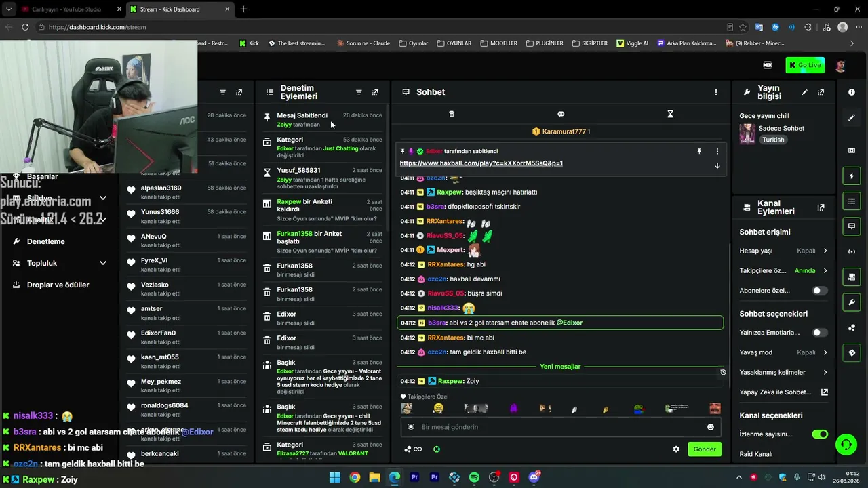
Task: Click the Gönder send button
Action: pos(705,449)
